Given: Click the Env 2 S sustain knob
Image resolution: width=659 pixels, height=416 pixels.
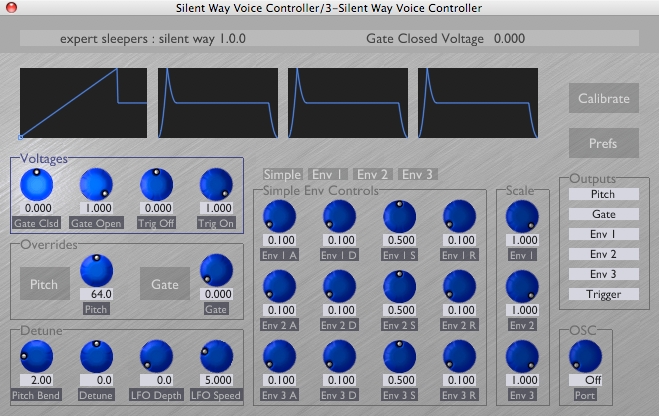Looking at the screenshot, I should [400, 286].
